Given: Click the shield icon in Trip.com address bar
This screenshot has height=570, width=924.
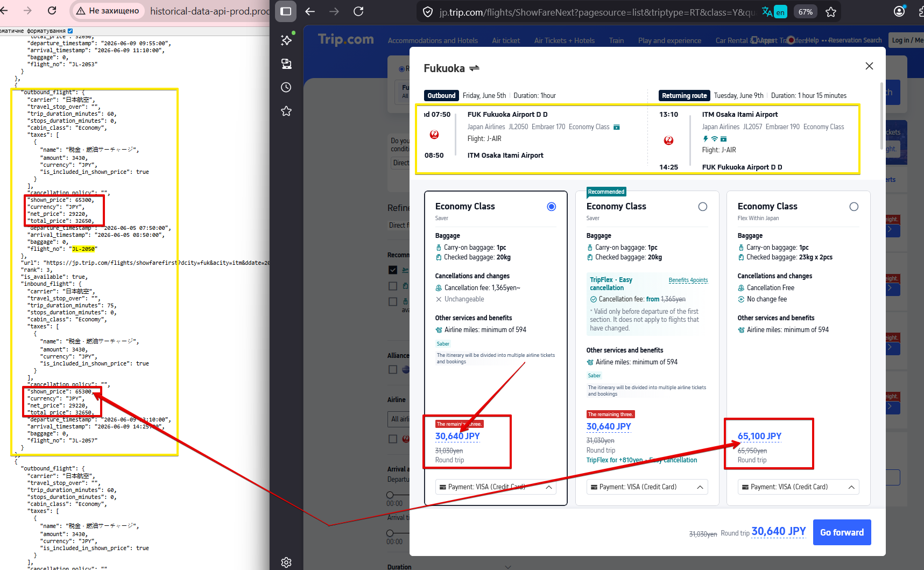Looking at the screenshot, I should [x=428, y=12].
